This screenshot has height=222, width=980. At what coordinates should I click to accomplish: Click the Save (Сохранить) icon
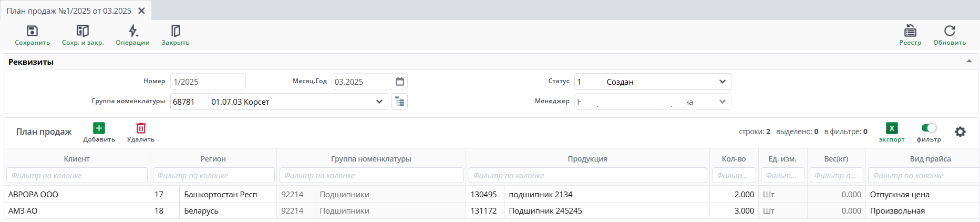[32, 31]
